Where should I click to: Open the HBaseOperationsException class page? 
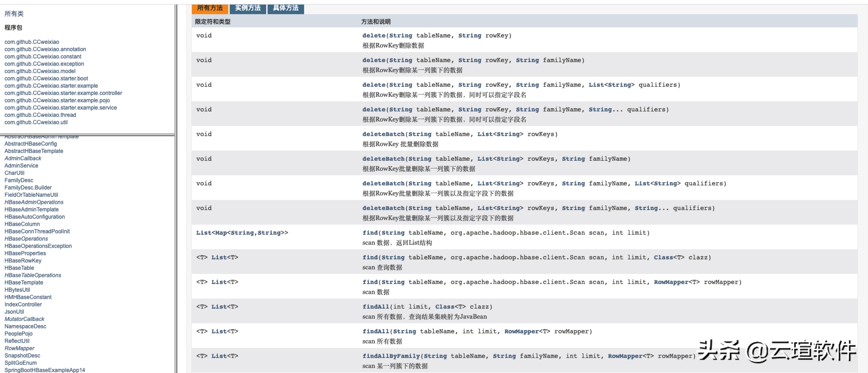[x=38, y=246]
